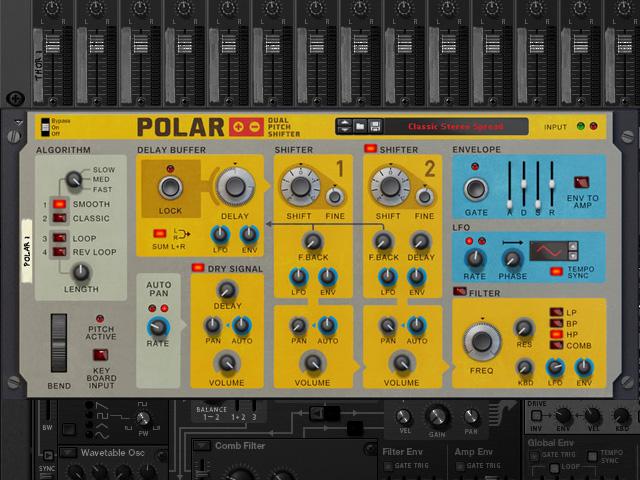The height and width of the screenshot is (480, 640).
Task: Click Shifter 2 Volume knob
Action: coord(402,363)
